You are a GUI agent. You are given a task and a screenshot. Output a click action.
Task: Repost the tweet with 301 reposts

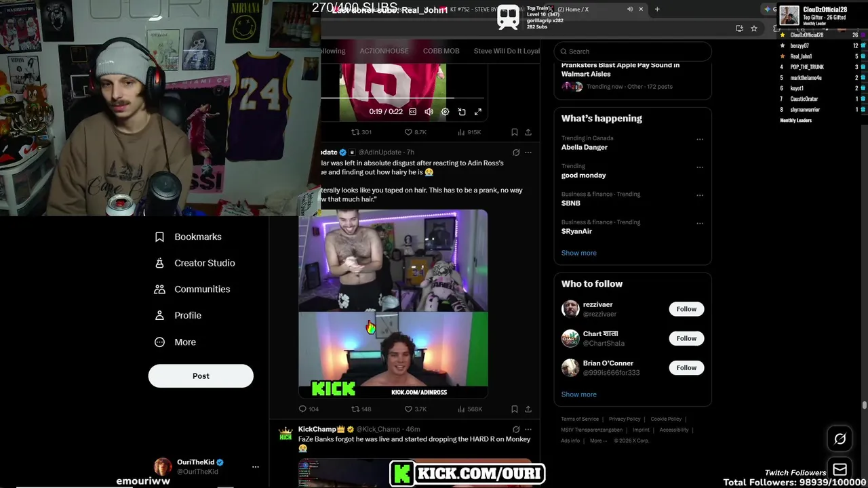point(361,132)
